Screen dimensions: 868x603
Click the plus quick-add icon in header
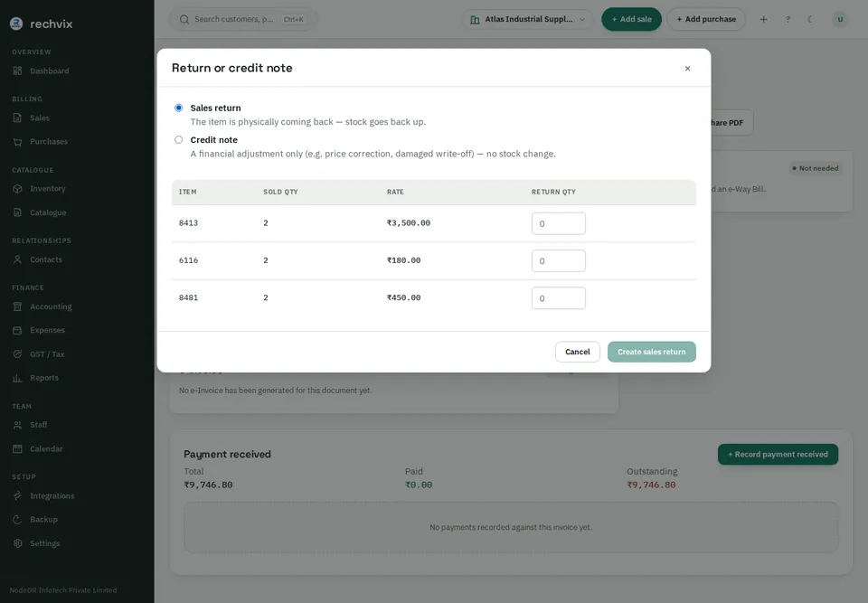(x=763, y=19)
